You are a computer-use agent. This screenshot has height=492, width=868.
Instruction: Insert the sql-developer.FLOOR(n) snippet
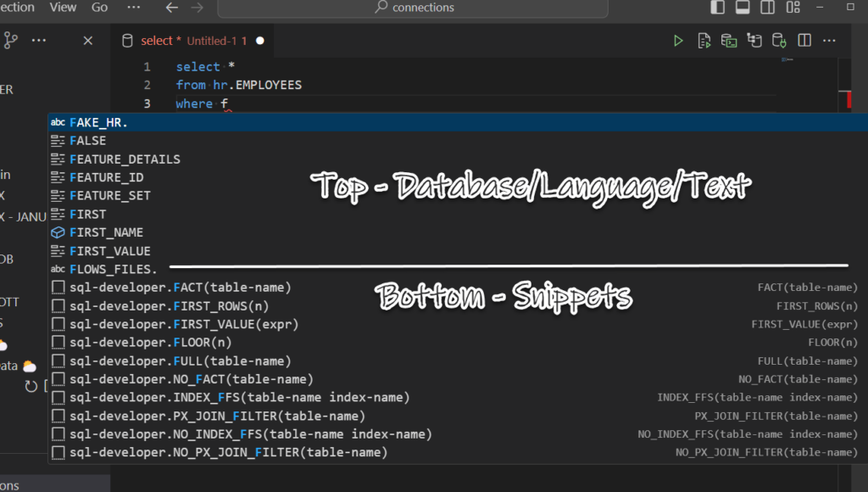point(458,343)
